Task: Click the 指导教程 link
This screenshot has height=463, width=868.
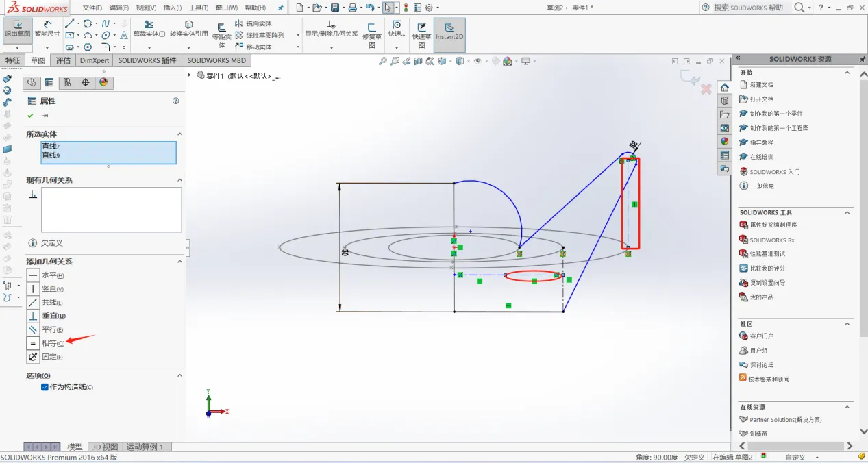Action: tap(761, 142)
